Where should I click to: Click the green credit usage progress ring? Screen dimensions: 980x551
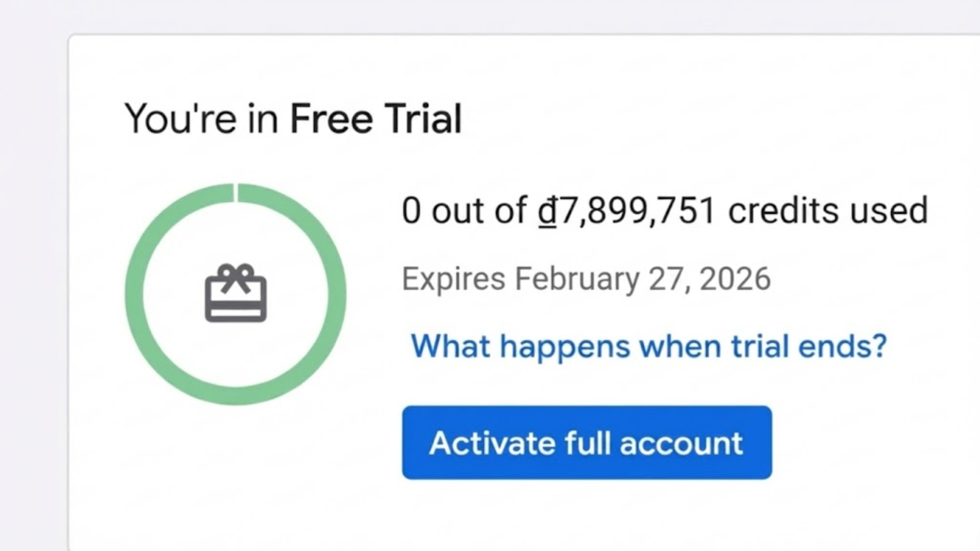(134, 294)
